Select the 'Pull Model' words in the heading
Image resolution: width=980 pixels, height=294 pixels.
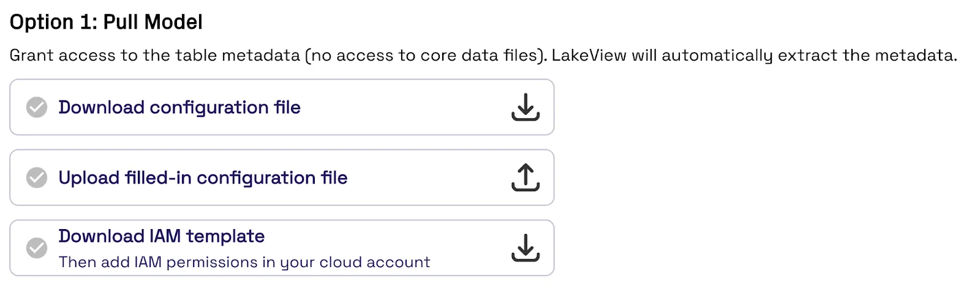tap(153, 22)
